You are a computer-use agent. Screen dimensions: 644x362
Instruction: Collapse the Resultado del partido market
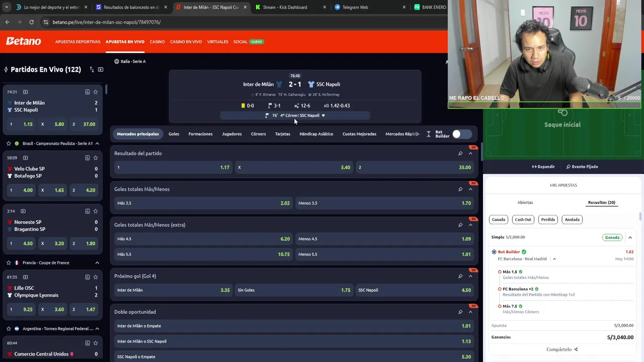[470, 153]
